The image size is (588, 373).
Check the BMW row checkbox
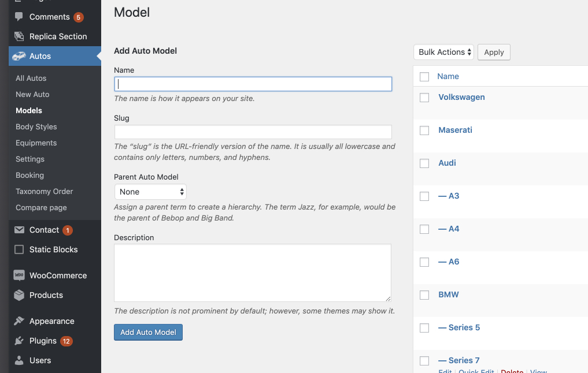[x=424, y=295]
